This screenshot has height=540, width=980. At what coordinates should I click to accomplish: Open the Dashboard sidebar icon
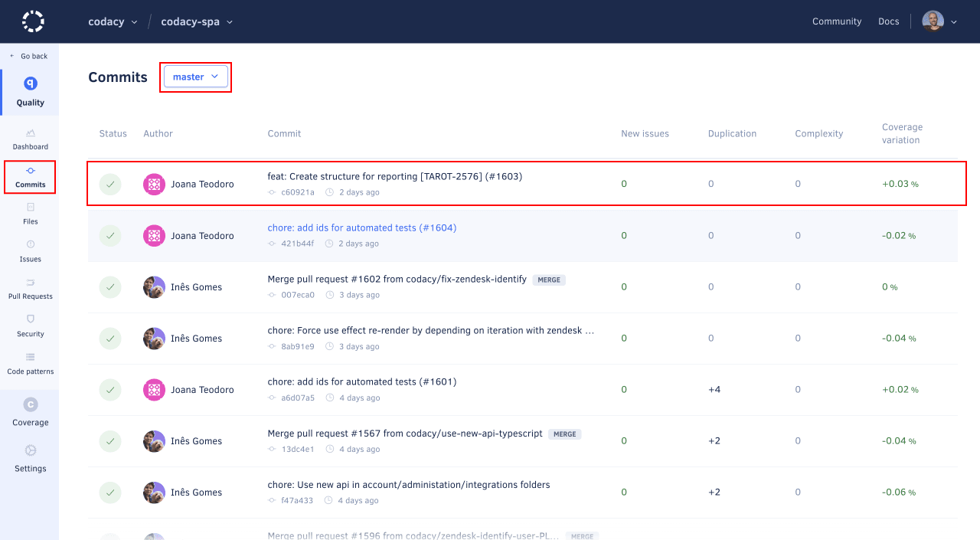[31, 133]
